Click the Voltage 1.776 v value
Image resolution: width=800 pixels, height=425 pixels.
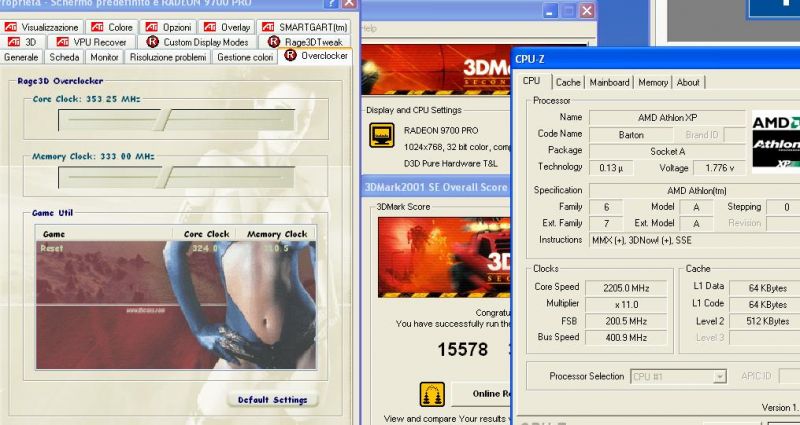[x=720, y=168]
